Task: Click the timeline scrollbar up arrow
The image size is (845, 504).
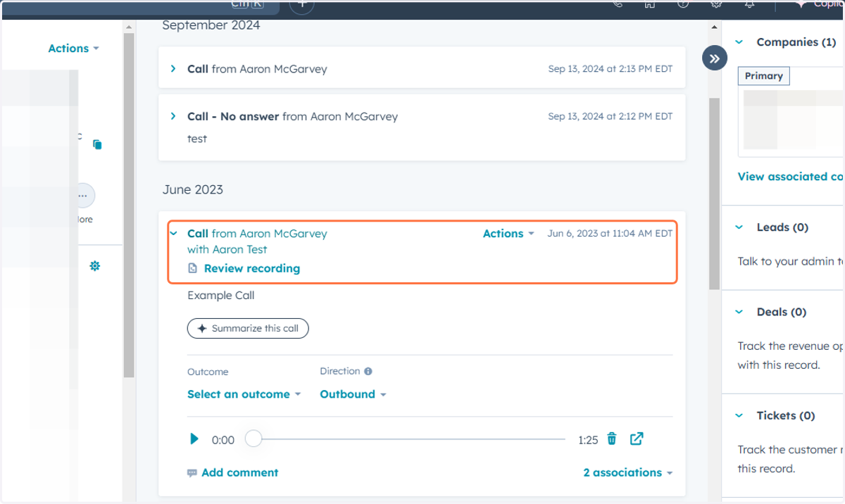Action: (714, 27)
